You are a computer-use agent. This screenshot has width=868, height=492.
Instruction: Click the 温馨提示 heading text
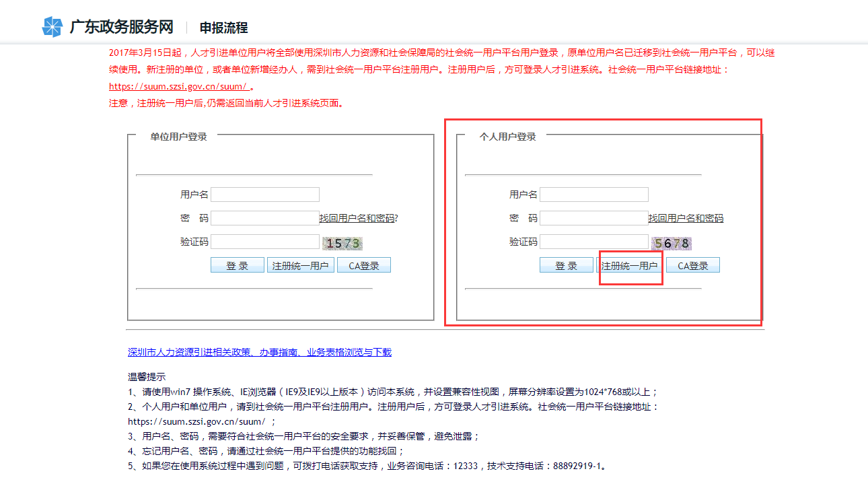click(x=147, y=377)
